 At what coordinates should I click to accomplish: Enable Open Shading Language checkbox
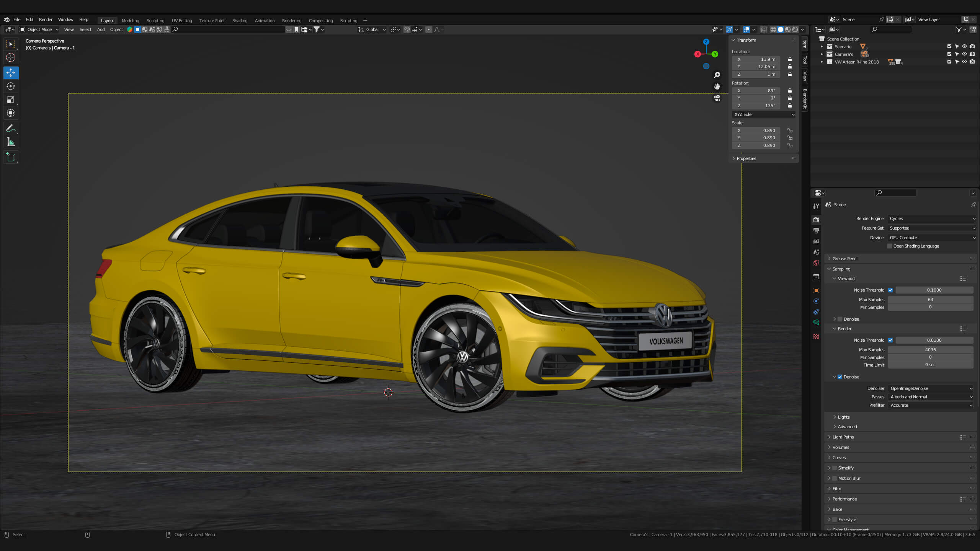point(890,246)
